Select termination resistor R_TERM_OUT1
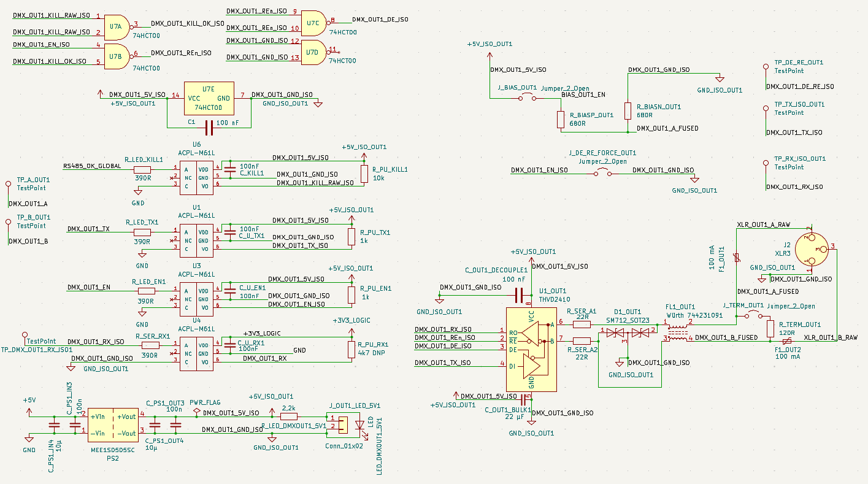The height and width of the screenshot is (484, 868). [770, 328]
